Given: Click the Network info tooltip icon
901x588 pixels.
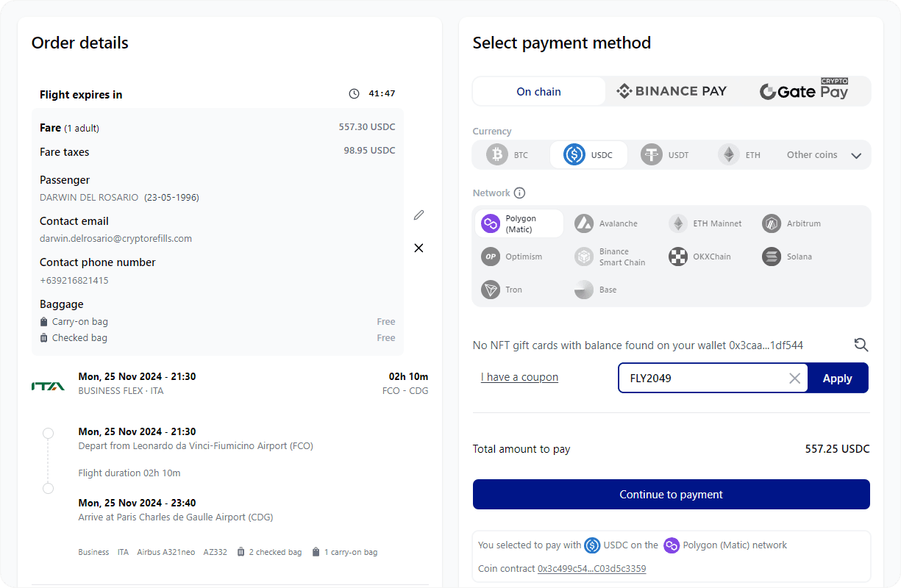Looking at the screenshot, I should (520, 193).
